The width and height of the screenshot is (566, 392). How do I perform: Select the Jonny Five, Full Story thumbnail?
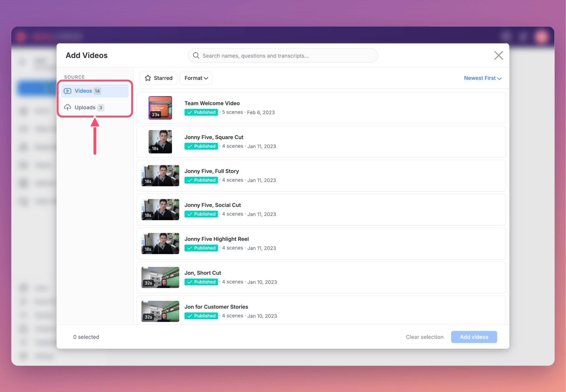point(160,176)
